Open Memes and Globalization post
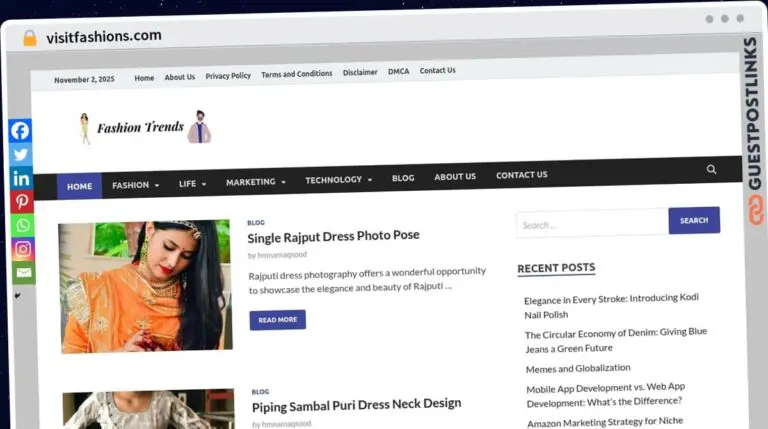 click(578, 368)
